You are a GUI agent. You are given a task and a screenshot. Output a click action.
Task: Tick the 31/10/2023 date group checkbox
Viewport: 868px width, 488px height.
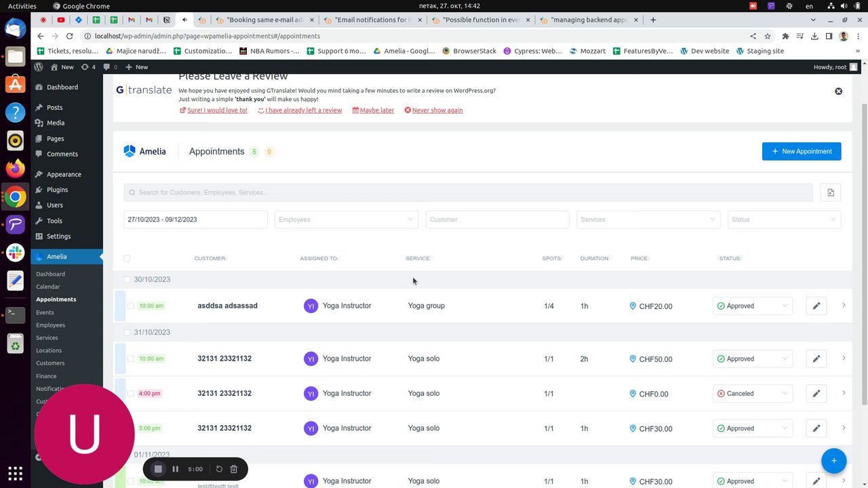[127, 332]
